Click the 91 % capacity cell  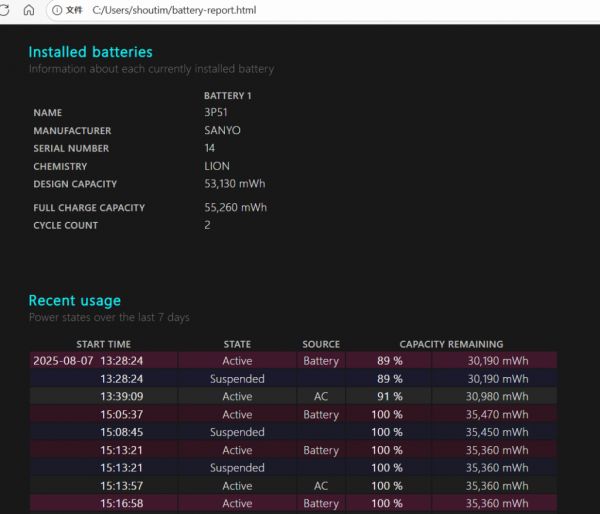tap(389, 397)
